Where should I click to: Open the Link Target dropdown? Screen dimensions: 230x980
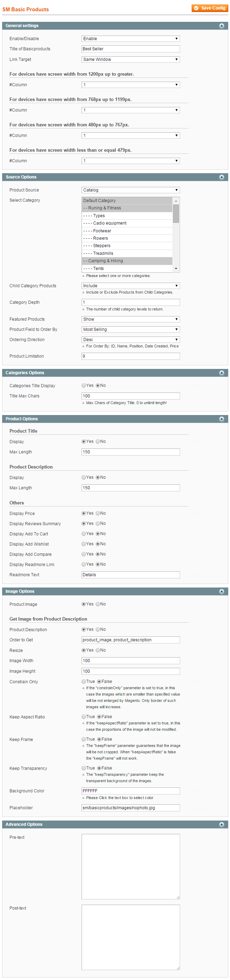tap(130, 59)
